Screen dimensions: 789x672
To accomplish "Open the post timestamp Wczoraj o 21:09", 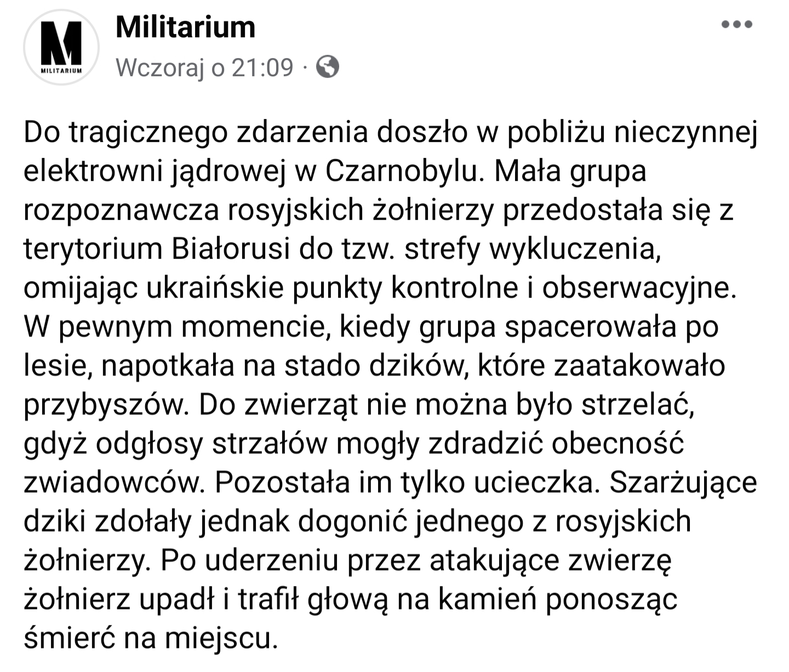I will click(x=205, y=67).
